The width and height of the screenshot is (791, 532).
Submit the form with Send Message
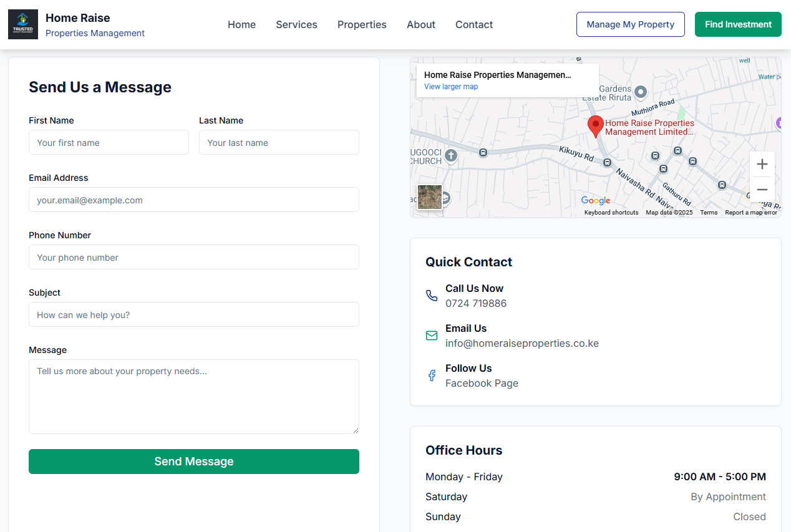tap(194, 462)
